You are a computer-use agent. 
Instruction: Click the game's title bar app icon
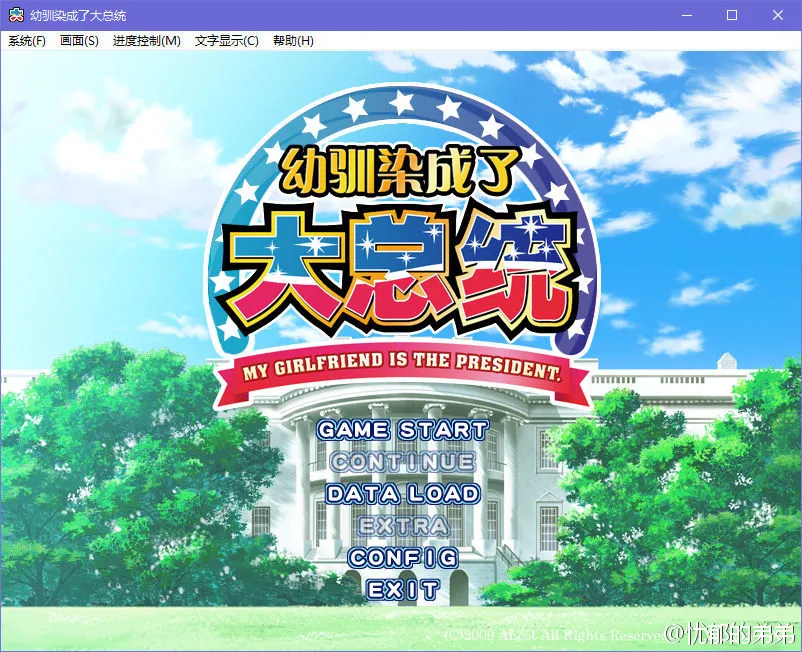point(16,15)
